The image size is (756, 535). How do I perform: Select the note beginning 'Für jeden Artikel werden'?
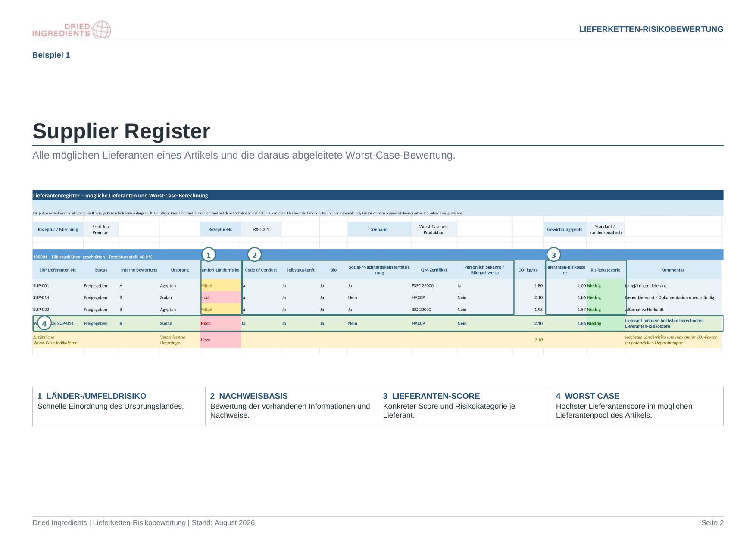pyautogui.click(x=248, y=213)
